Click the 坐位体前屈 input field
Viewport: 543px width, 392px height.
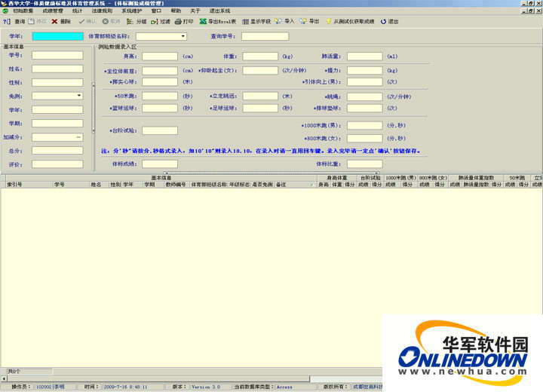tap(160, 71)
